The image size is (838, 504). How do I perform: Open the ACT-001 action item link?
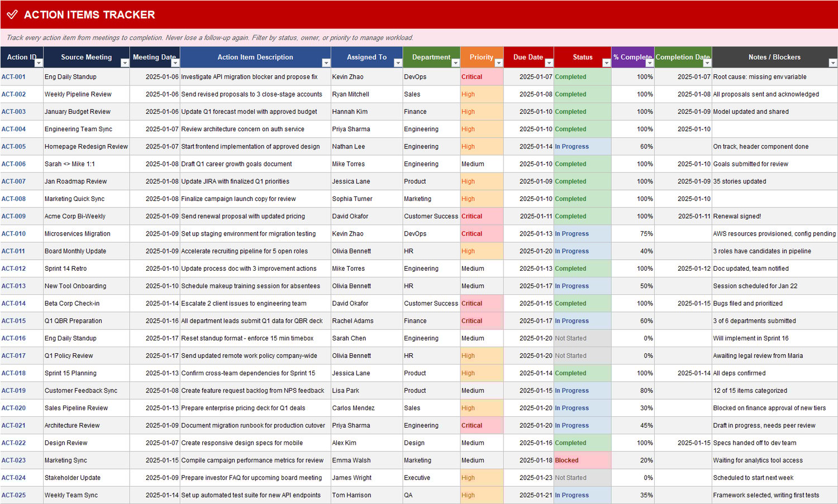(x=14, y=76)
